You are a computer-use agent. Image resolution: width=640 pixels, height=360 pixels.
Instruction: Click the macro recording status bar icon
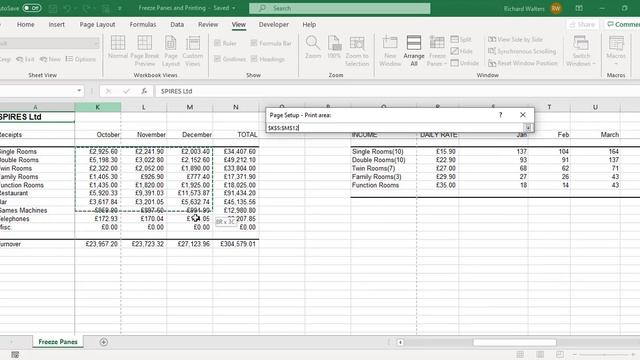[x=15, y=354]
